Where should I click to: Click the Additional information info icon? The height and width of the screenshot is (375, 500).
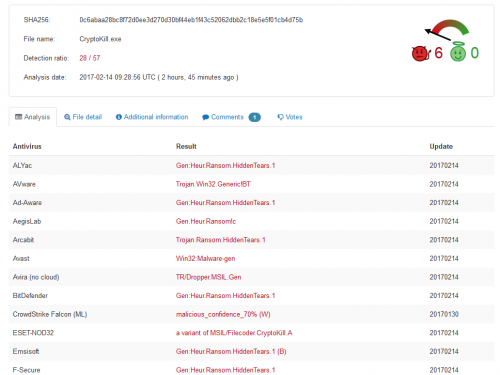(x=119, y=117)
